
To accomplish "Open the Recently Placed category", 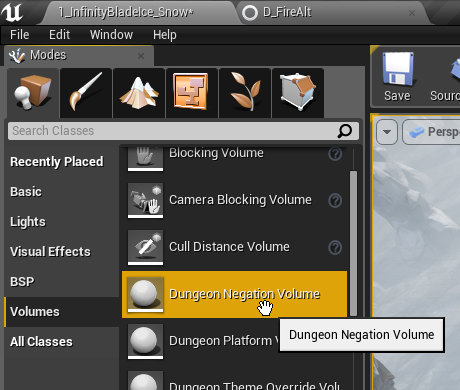I will point(57,162).
